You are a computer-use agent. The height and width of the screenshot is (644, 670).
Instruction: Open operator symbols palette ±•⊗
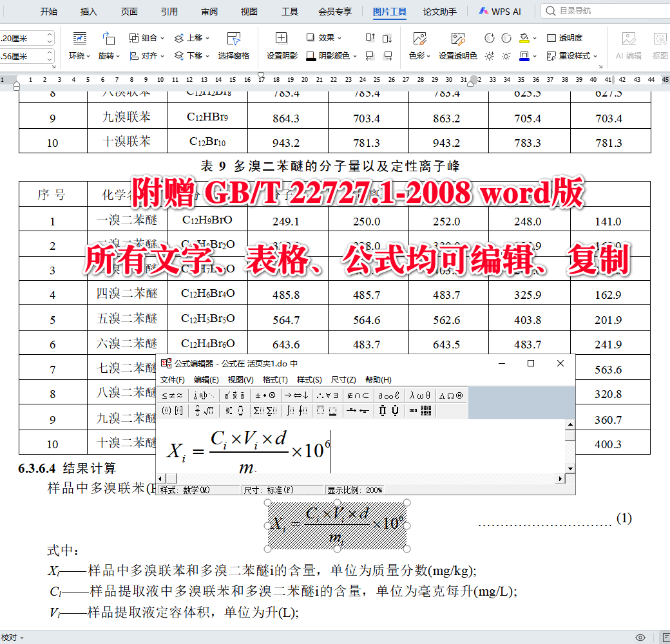[x=265, y=395]
